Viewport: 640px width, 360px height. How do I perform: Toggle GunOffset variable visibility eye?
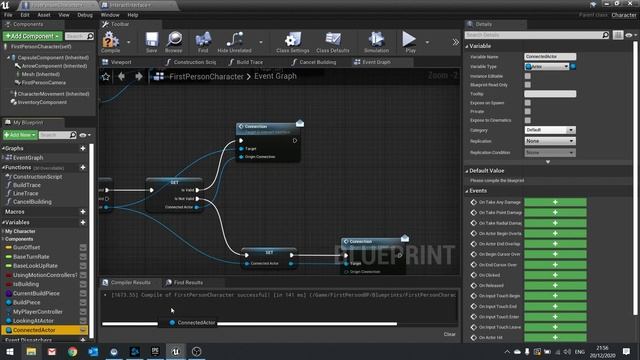[x=83, y=247]
